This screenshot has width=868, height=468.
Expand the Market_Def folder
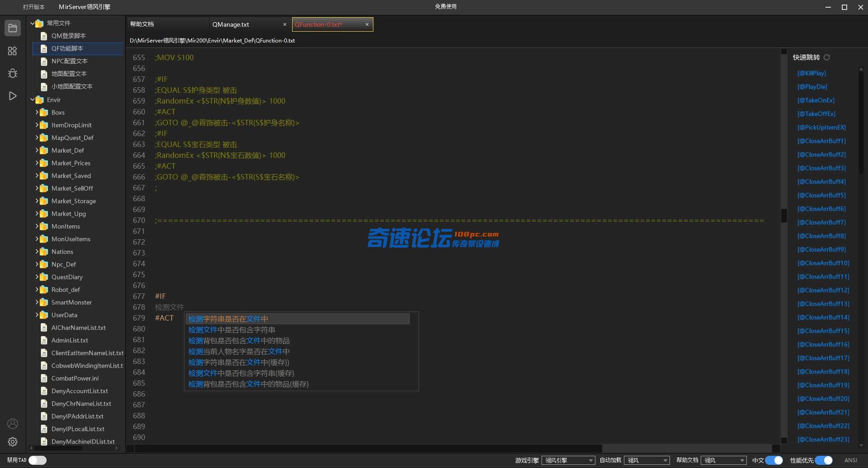point(37,150)
